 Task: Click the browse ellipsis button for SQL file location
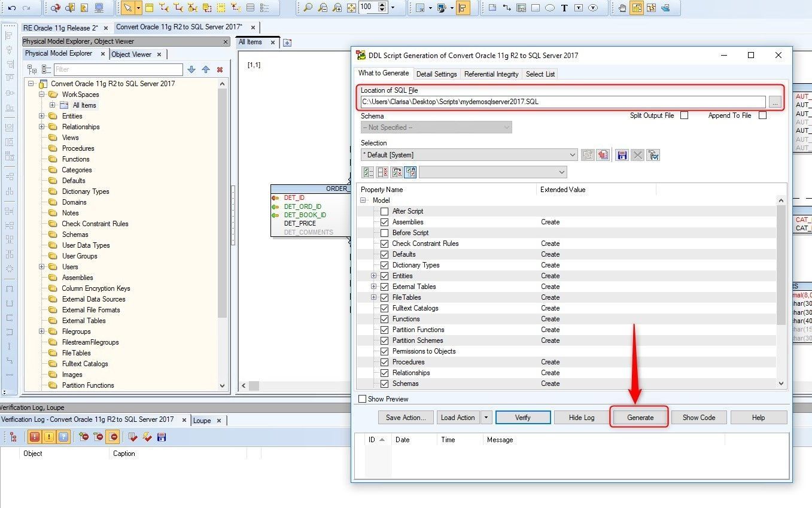coord(775,102)
